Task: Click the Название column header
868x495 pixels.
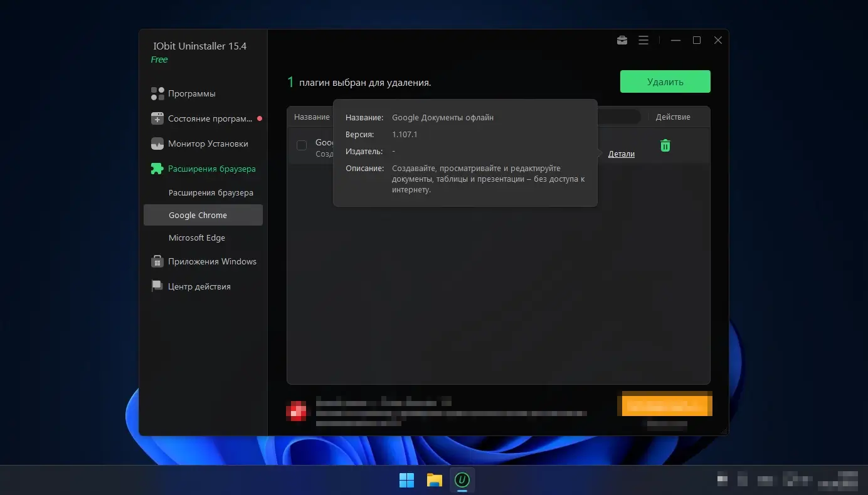Action: 312,117
